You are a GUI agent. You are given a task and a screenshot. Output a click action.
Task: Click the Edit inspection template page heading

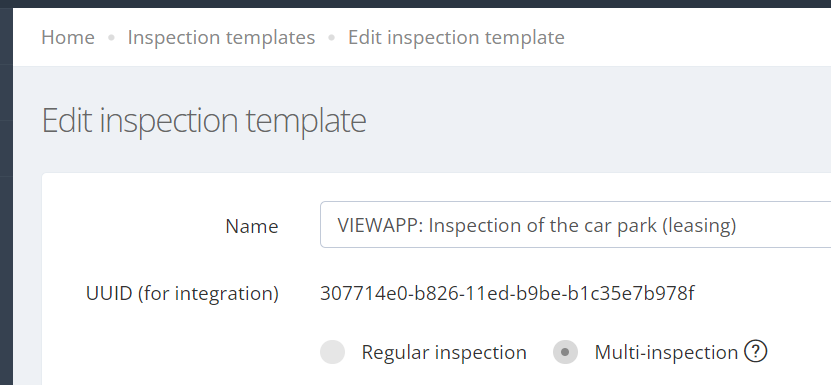click(204, 120)
